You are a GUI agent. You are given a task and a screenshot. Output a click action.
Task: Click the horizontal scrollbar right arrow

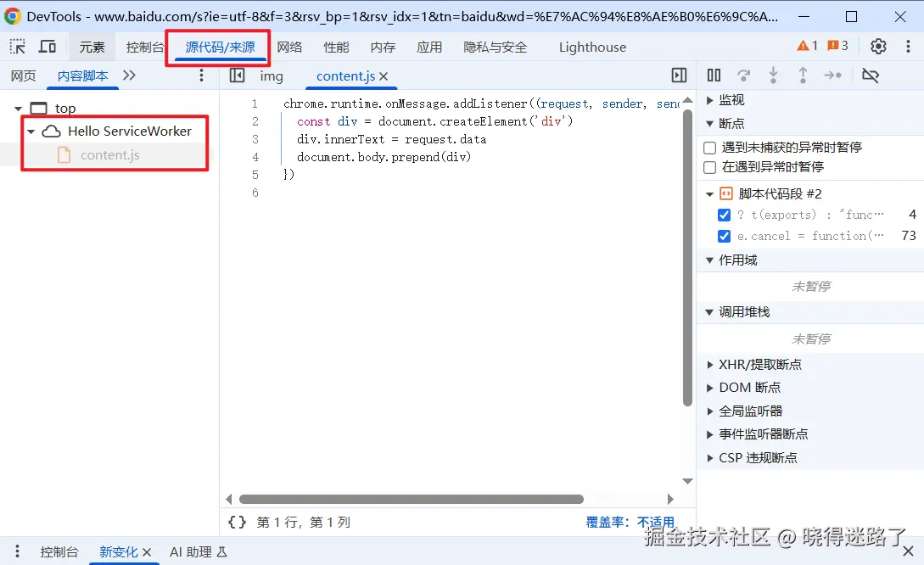click(670, 499)
